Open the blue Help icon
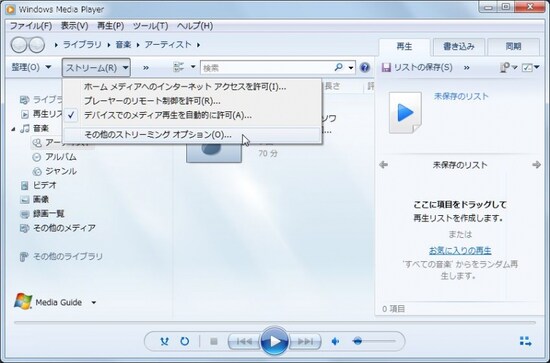This screenshot has width=550, height=363. tap(365, 67)
